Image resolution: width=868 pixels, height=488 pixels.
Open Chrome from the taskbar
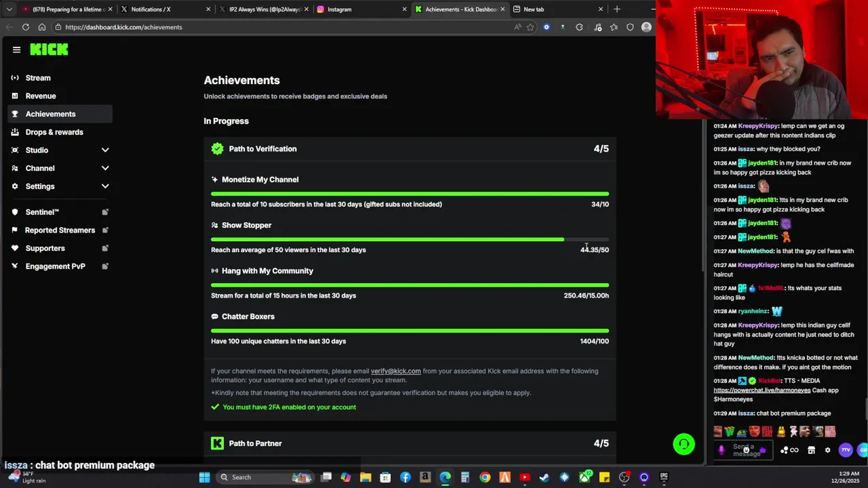pos(485,477)
